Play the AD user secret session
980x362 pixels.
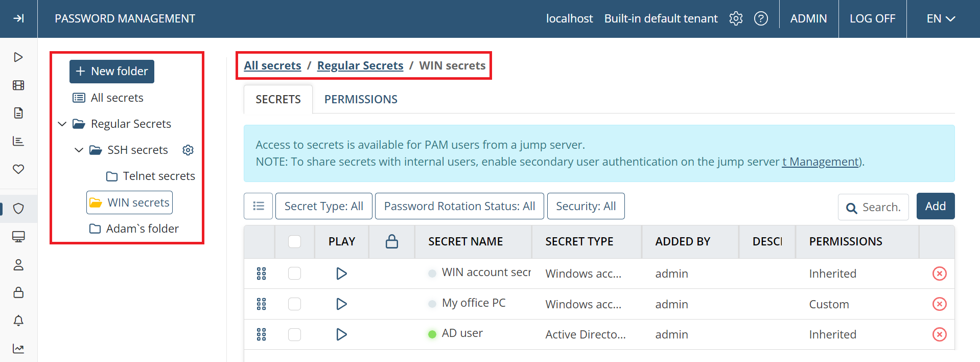click(341, 334)
